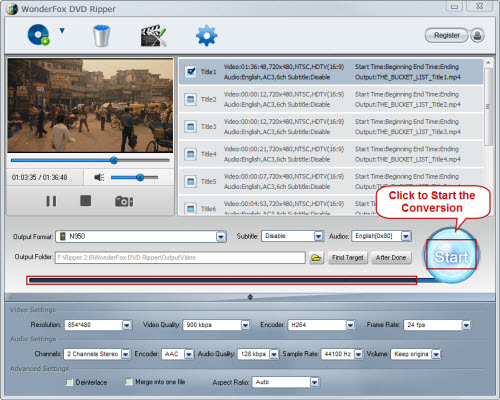Pause the video preview
The width and height of the screenshot is (500, 400).
pos(51,201)
